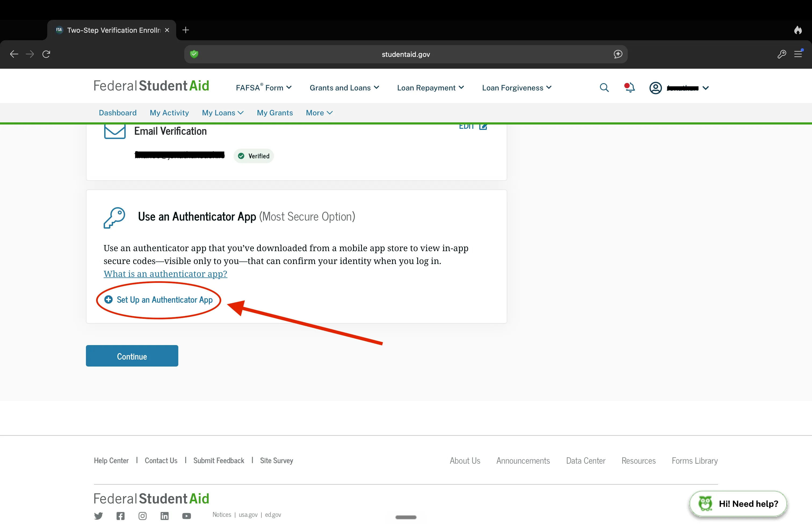812x527 pixels.
Task: Click the YouTube icon in footer
Action: tap(187, 516)
